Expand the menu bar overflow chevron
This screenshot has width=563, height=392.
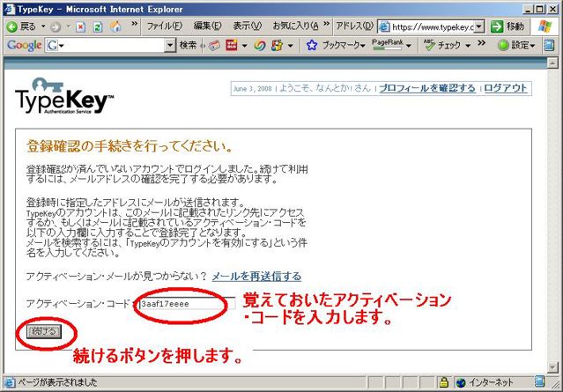(326, 24)
